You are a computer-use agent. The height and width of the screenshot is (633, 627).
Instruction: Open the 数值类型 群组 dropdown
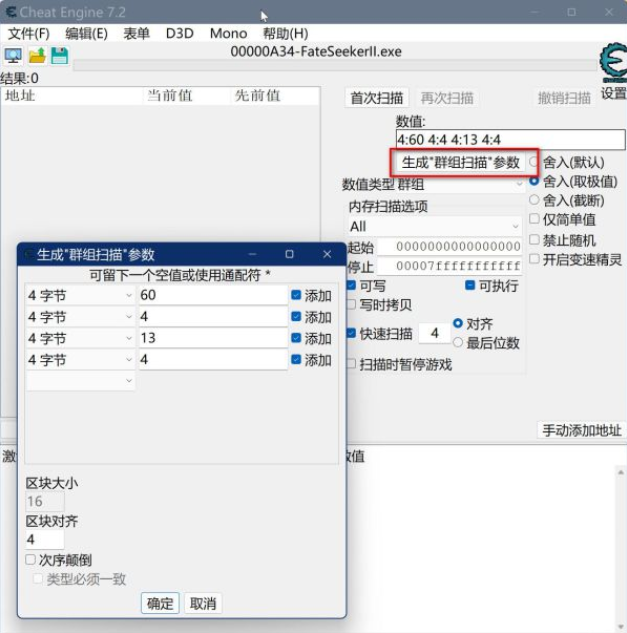[460, 184]
